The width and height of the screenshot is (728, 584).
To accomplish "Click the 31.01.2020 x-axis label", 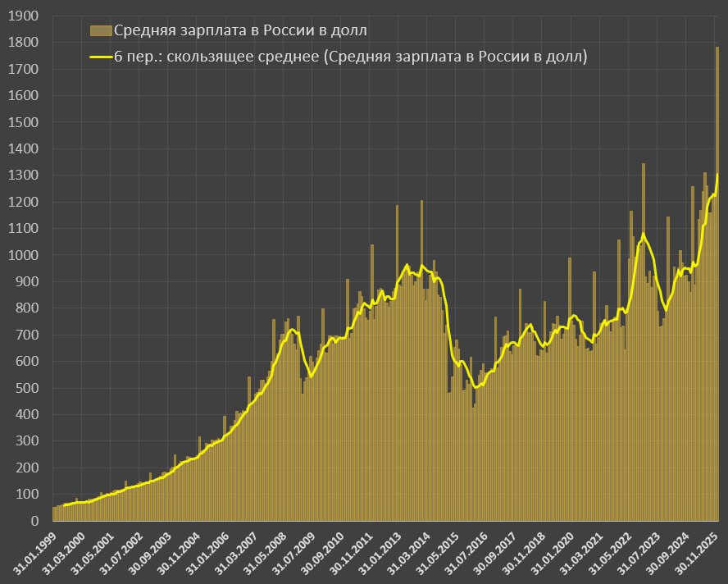I will pos(557,553).
